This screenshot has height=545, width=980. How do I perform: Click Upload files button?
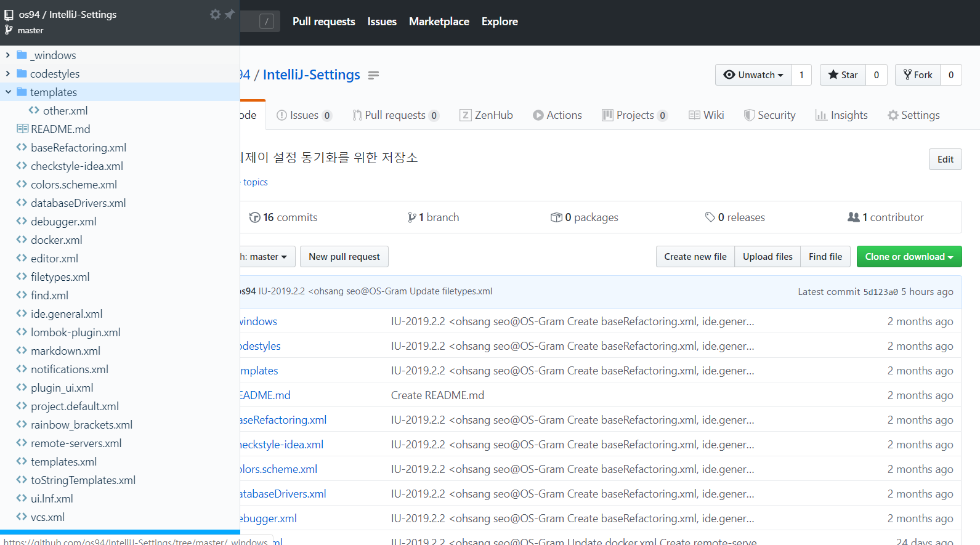[x=767, y=257]
